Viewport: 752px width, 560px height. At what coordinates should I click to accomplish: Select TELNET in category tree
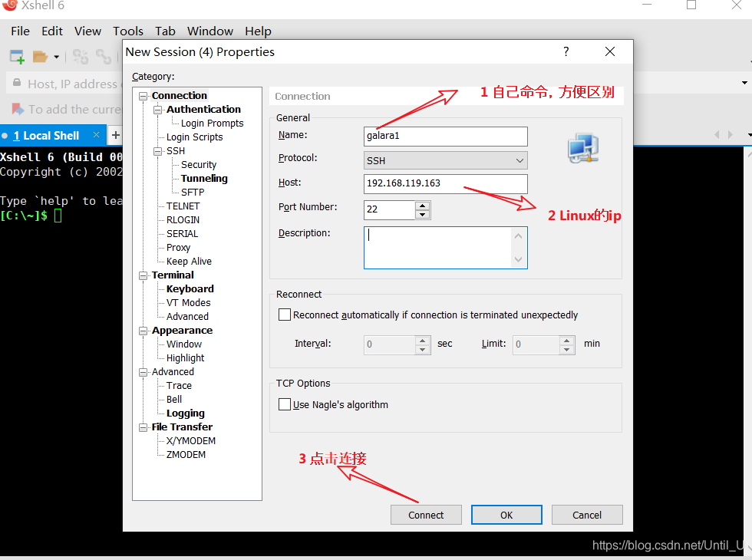coord(183,206)
